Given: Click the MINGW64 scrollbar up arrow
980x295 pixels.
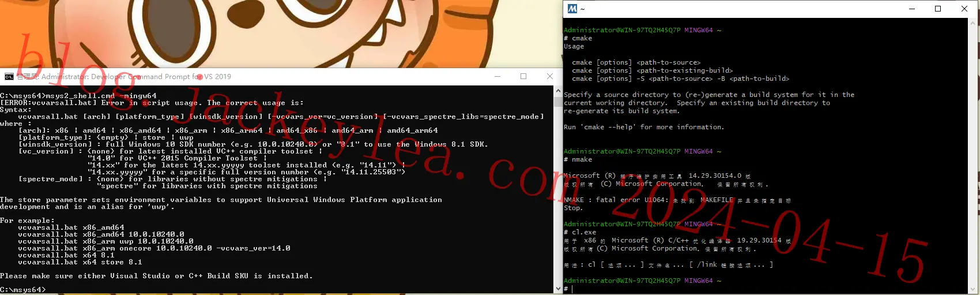Looking at the screenshot, I should (973, 23).
